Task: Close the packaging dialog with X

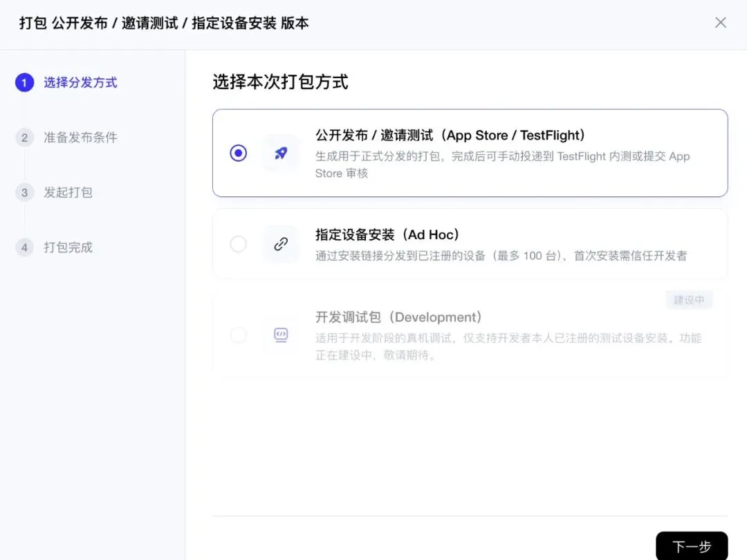Action: 720,22
